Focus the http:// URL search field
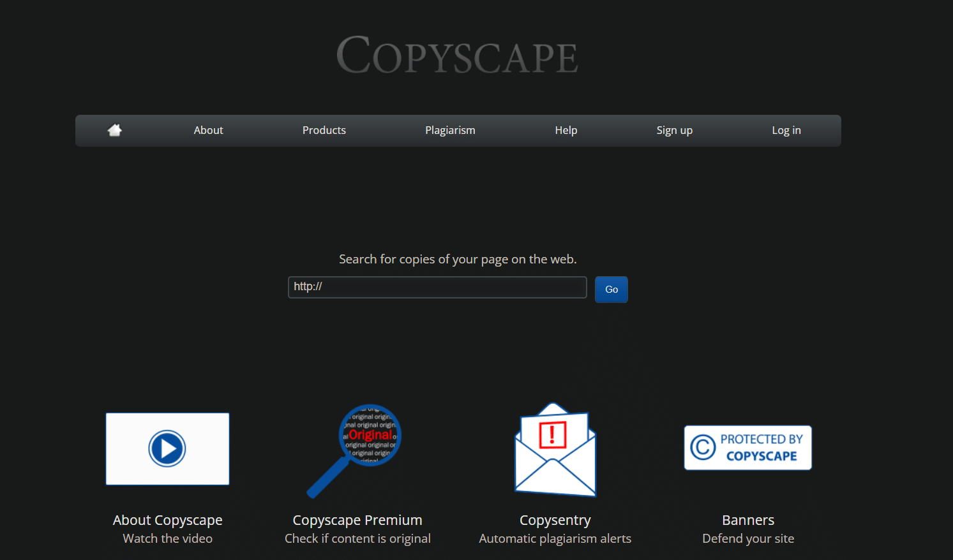The width and height of the screenshot is (953, 560). click(x=437, y=287)
